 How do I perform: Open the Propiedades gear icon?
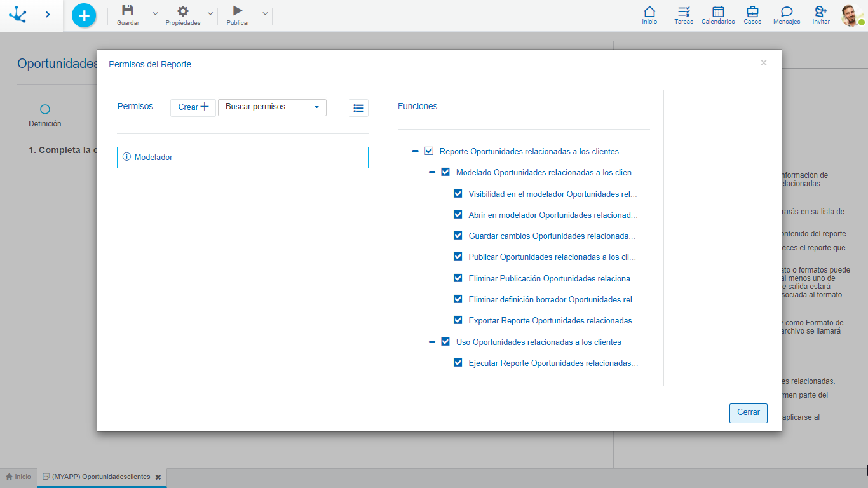pyautogui.click(x=183, y=11)
